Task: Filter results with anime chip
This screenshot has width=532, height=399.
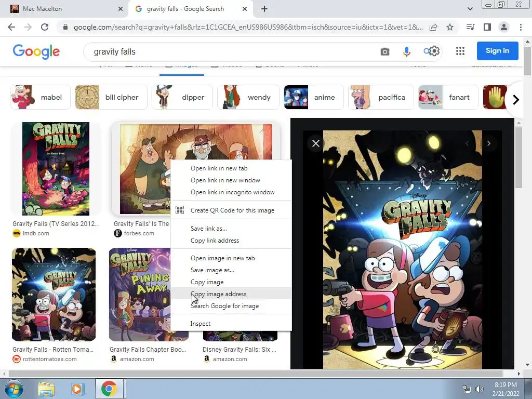Action: point(313,97)
